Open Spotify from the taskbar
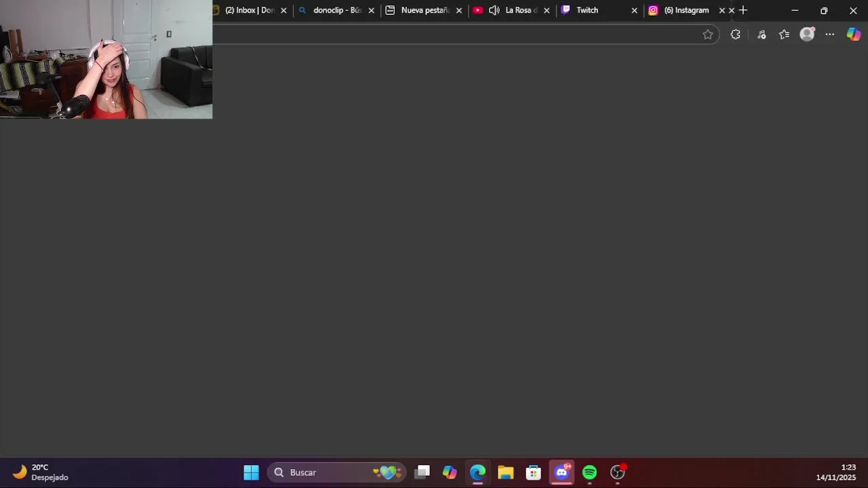Image resolution: width=868 pixels, height=488 pixels. (589, 472)
